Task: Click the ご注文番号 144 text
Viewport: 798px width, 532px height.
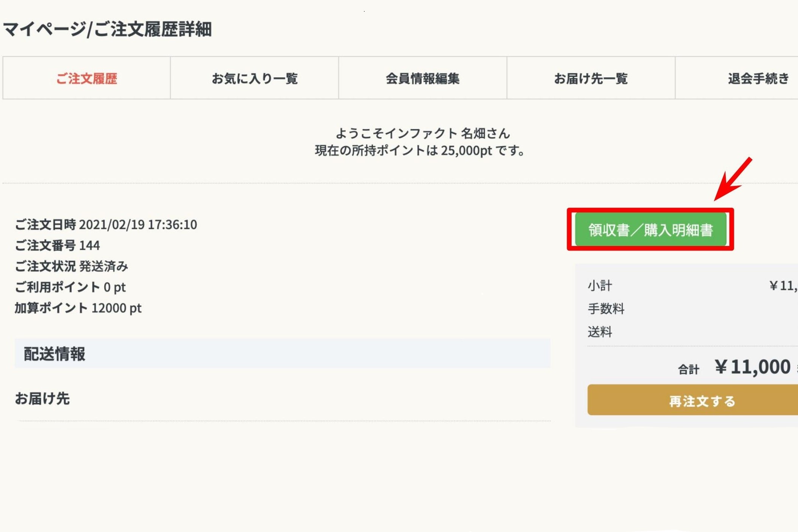Action: [x=57, y=246]
